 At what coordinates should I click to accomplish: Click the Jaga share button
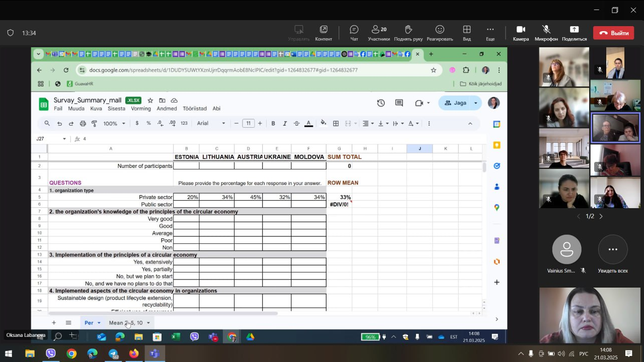[x=455, y=103]
